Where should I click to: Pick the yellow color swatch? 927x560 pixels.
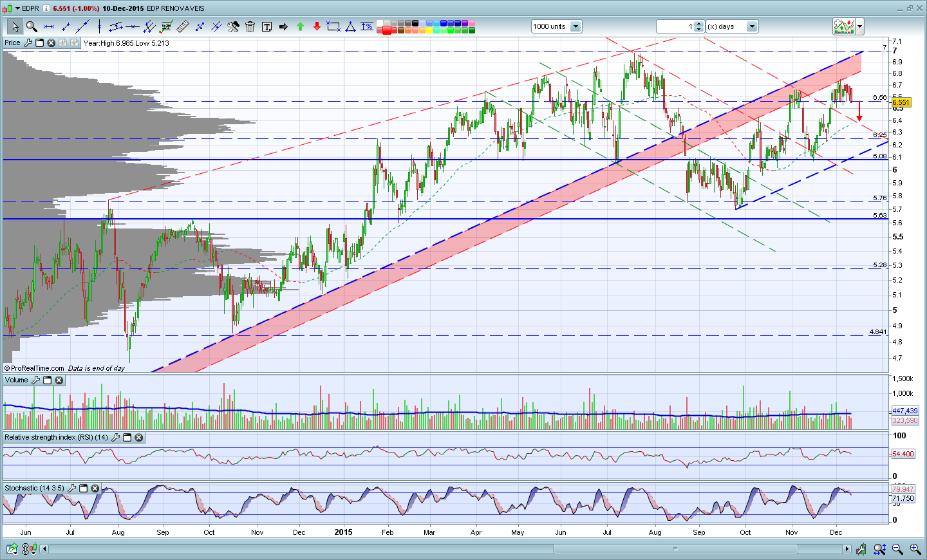pos(429,30)
